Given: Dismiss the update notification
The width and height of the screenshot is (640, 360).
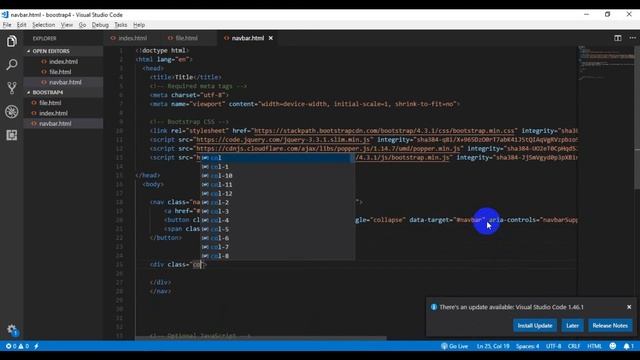Looking at the screenshot, I should [x=629, y=307].
